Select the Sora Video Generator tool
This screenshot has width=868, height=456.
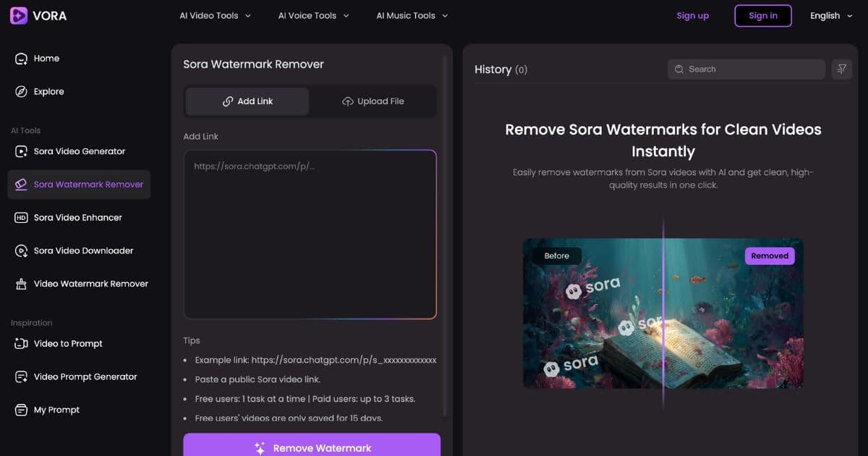point(80,151)
